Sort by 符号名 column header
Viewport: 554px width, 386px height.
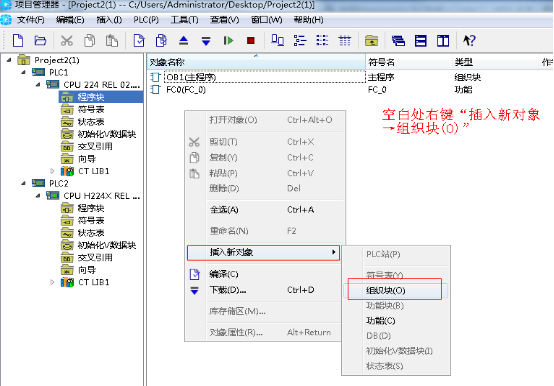[x=409, y=63]
